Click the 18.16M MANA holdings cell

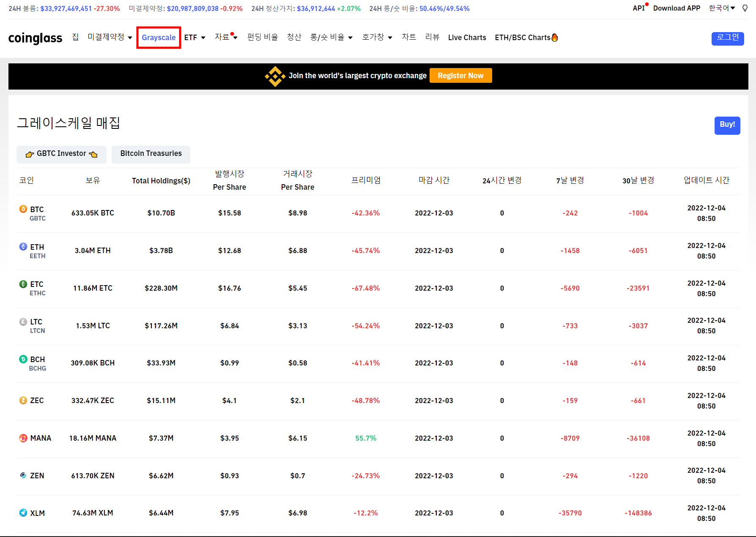[93, 439]
